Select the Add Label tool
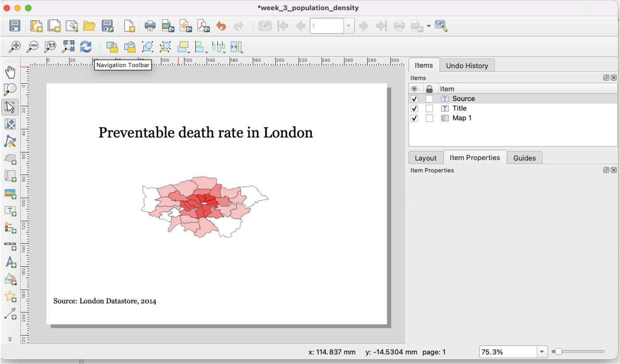This screenshot has width=620, height=364. (10, 211)
